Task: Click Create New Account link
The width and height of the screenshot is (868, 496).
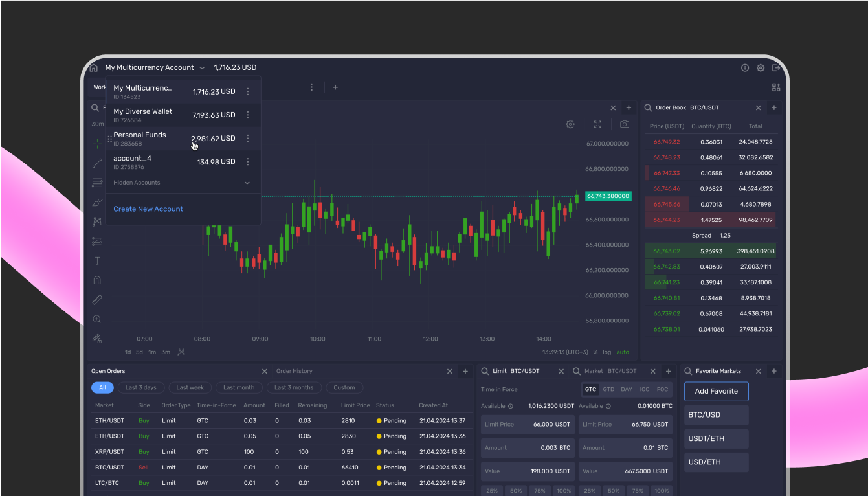Action: (x=148, y=209)
